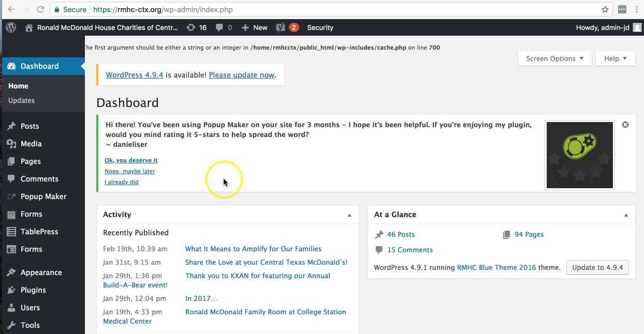The image size is (644, 334).
Task: Click the 'Please update now' link
Action: tap(241, 75)
